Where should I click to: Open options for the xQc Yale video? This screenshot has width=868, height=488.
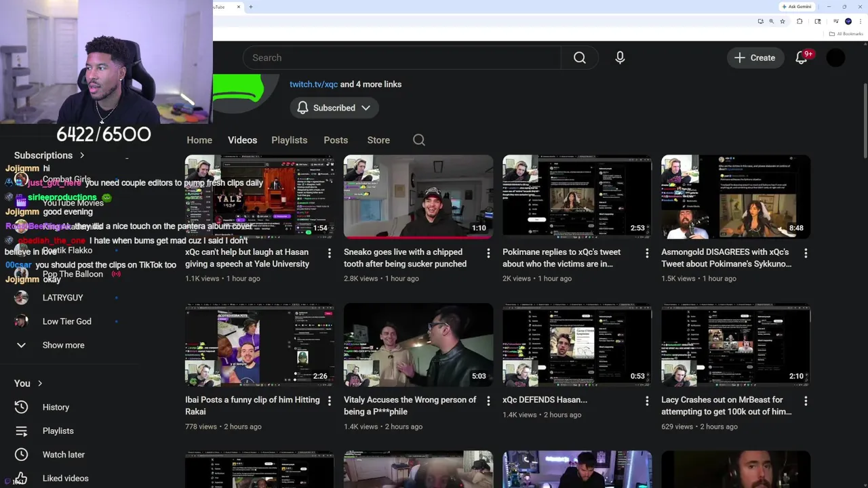pyautogui.click(x=330, y=253)
